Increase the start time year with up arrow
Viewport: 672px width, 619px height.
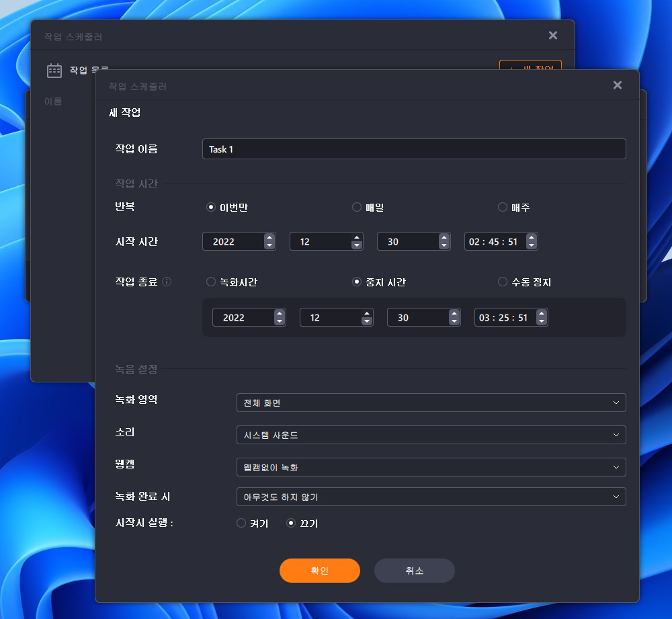(x=269, y=237)
